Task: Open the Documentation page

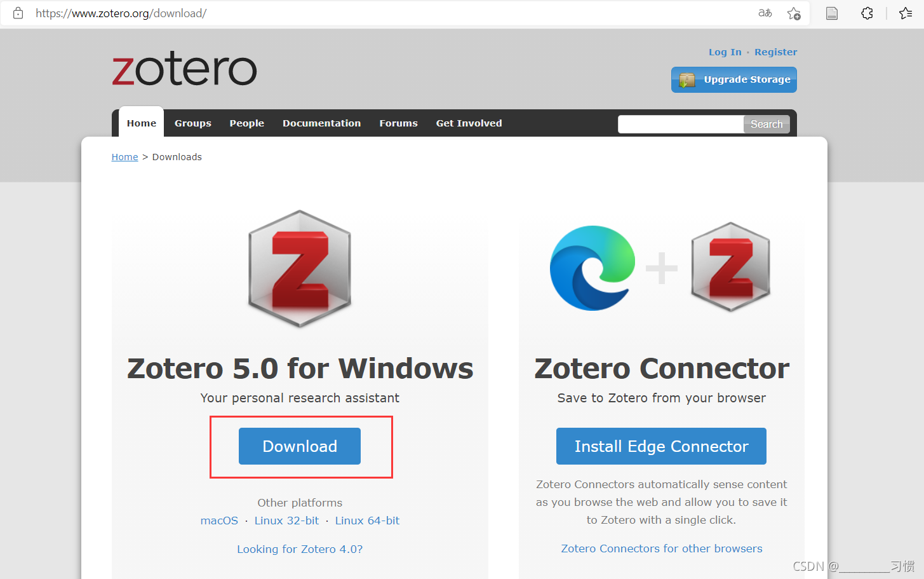Action: click(x=321, y=123)
